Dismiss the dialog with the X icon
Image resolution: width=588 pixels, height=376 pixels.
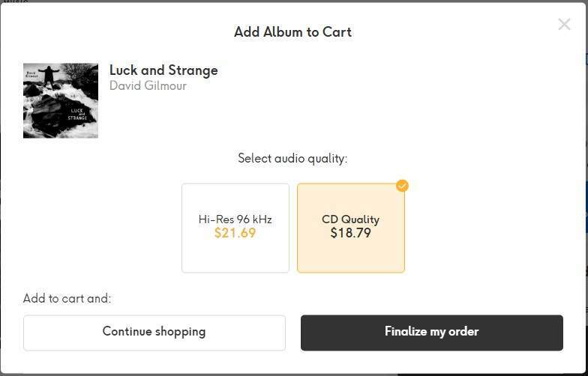564,24
